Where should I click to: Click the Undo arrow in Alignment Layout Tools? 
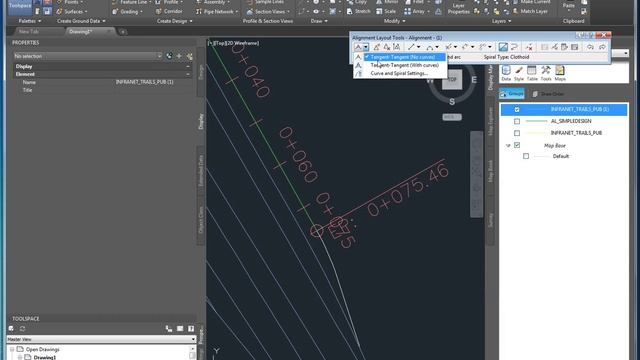tap(590, 47)
